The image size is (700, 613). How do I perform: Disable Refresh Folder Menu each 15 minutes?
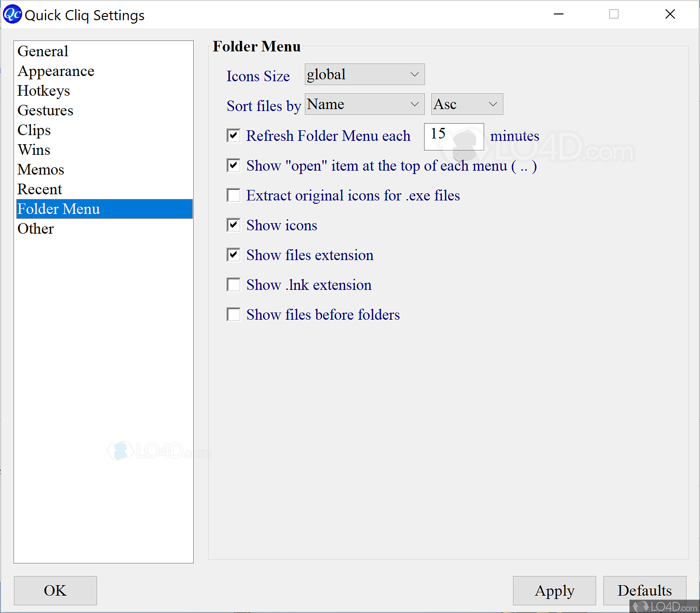coord(233,135)
